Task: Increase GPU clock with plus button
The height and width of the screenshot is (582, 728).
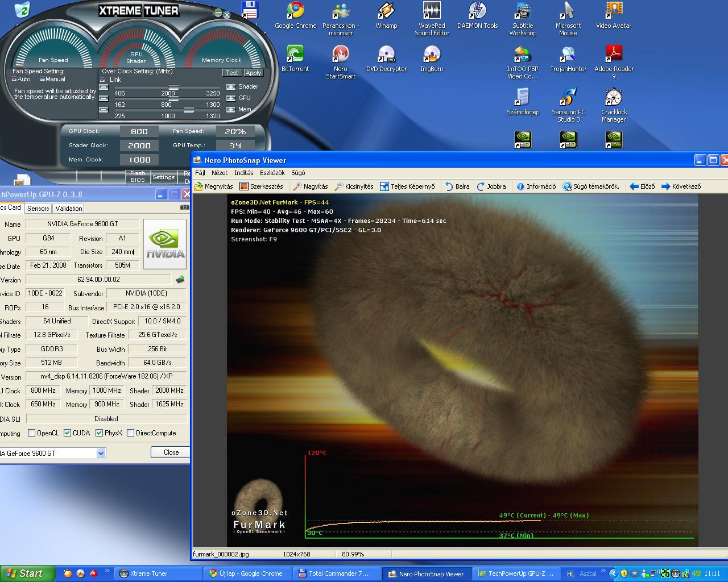Action: click(x=231, y=98)
